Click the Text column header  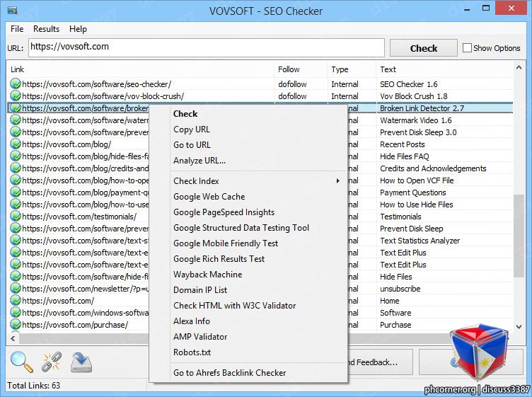444,69
